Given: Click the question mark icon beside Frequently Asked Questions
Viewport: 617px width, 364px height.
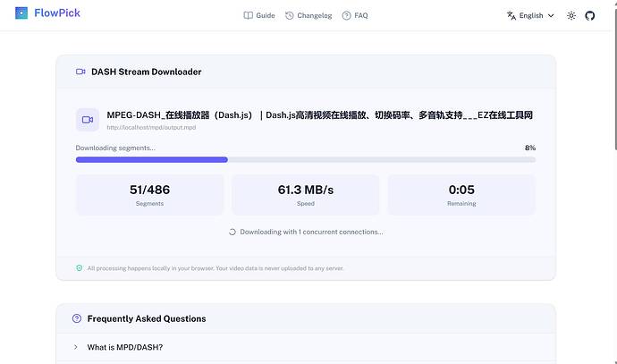Looking at the screenshot, I should click(77, 318).
